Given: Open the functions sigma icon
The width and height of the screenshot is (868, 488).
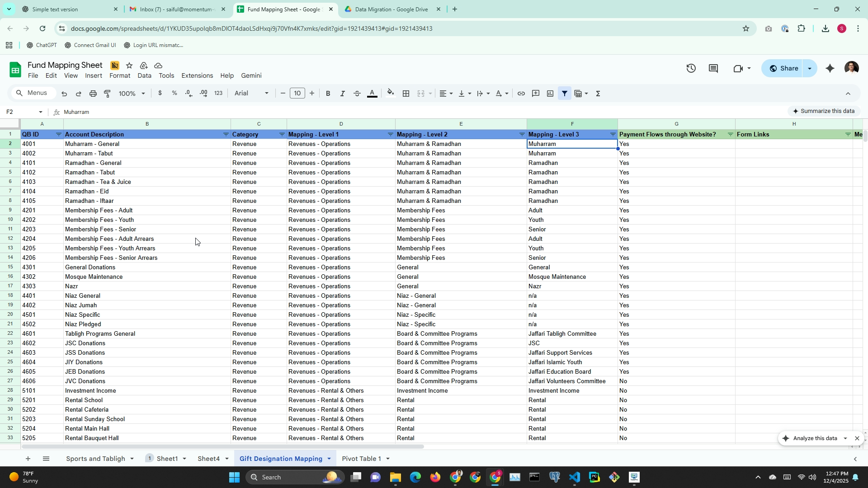Looking at the screenshot, I should [598, 94].
